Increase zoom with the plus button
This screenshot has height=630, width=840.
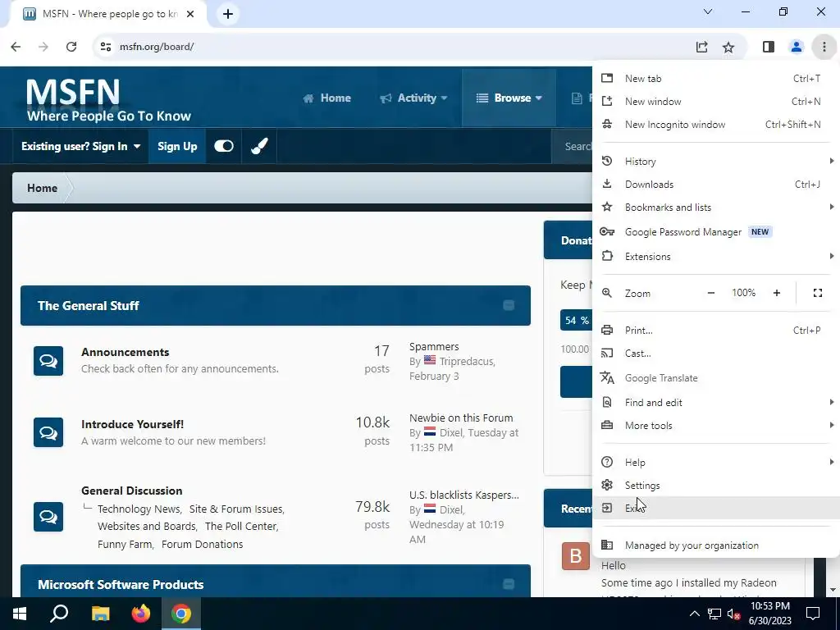tap(777, 293)
